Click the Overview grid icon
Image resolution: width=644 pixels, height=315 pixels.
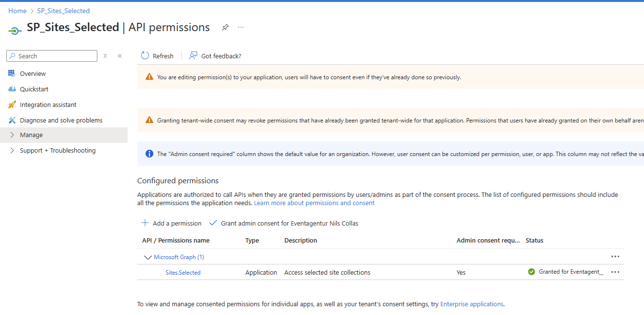pos(12,73)
